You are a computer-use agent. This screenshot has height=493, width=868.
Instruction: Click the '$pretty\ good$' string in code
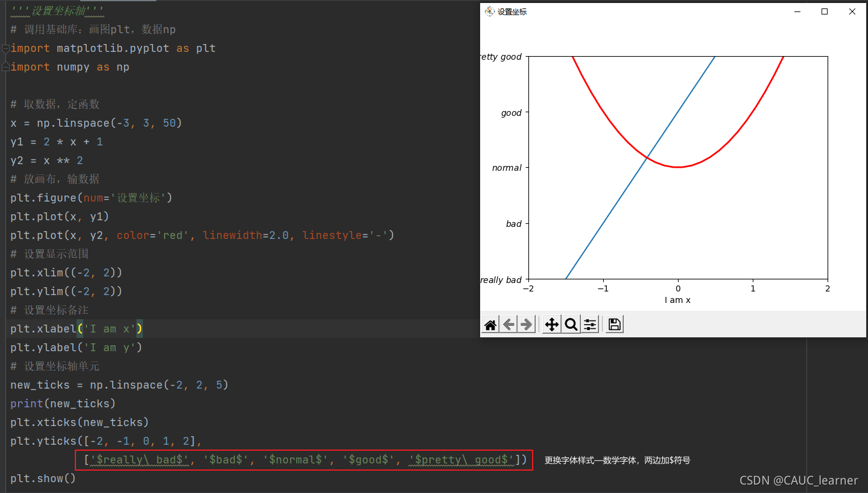(461, 460)
